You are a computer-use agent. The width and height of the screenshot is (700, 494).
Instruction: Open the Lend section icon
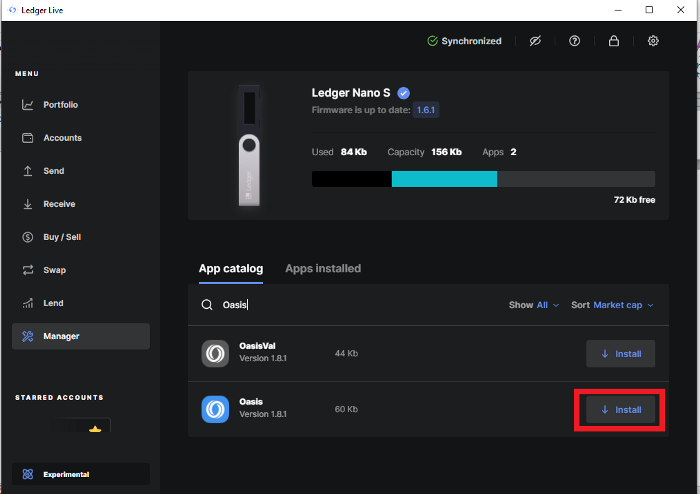pos(28,303)
